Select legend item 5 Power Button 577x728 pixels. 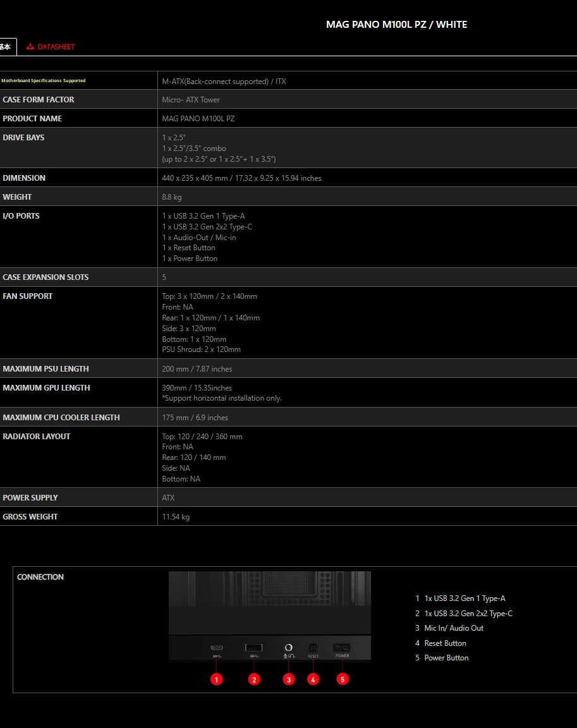(442, 658)
